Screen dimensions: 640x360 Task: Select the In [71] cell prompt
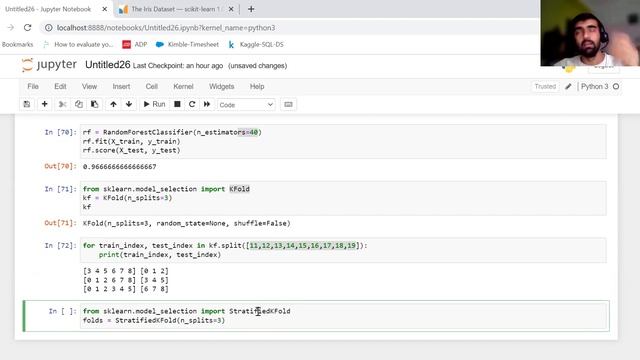click(60, 189)
